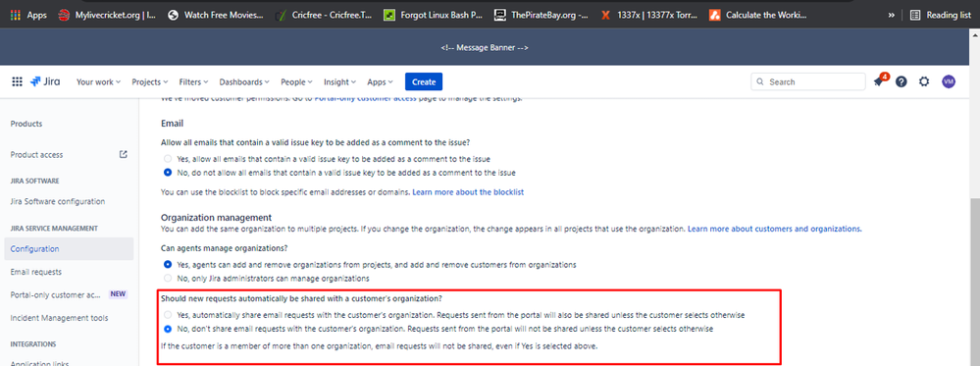Expand the Dashboards dropdown
This screenshot has width=980, height=366.
coord(244,82)
